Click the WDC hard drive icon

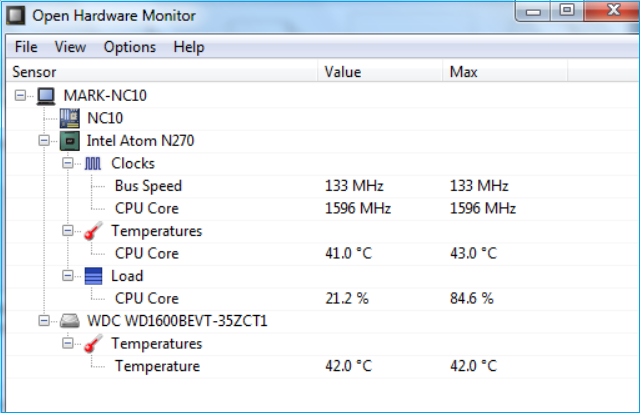[70, 321]
